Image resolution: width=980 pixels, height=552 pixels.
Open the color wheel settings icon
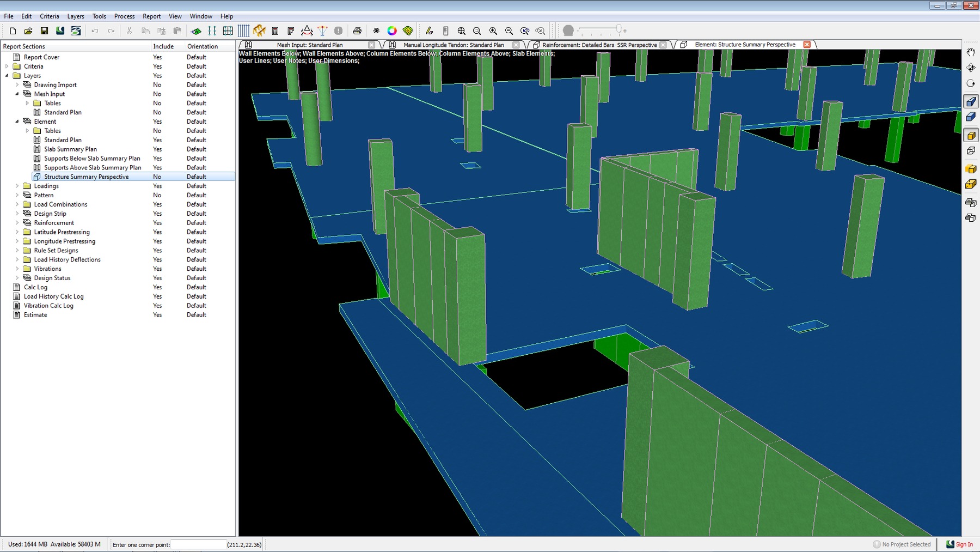pos(392,31)
